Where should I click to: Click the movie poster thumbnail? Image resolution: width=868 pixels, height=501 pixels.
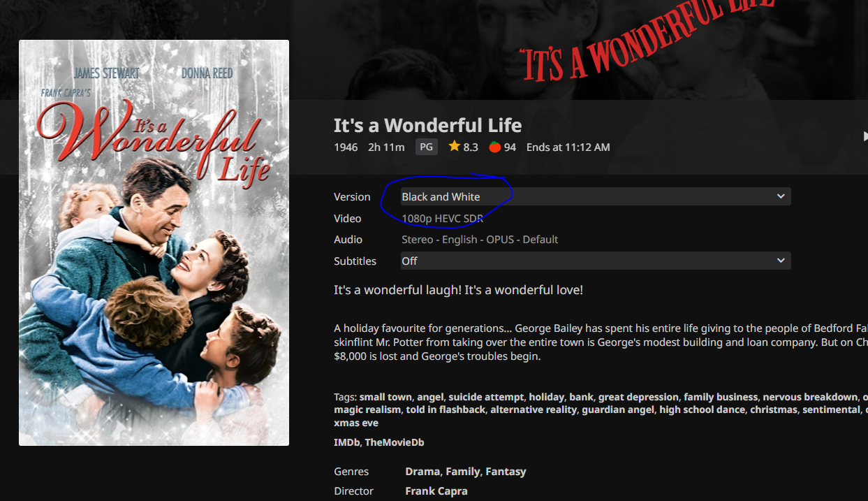point(154,242)
